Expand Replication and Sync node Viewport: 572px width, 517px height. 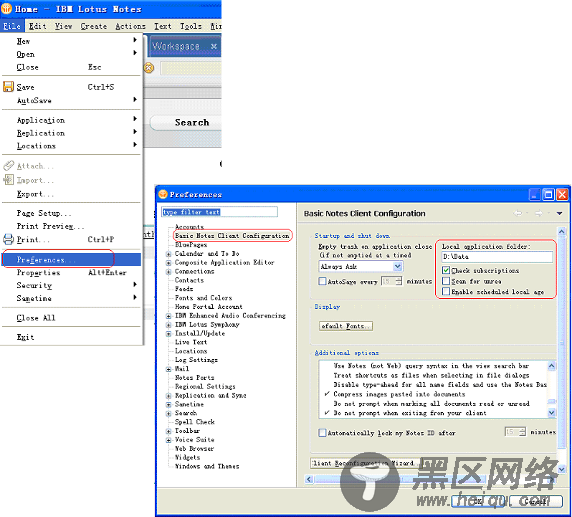(x=169, y=396)
